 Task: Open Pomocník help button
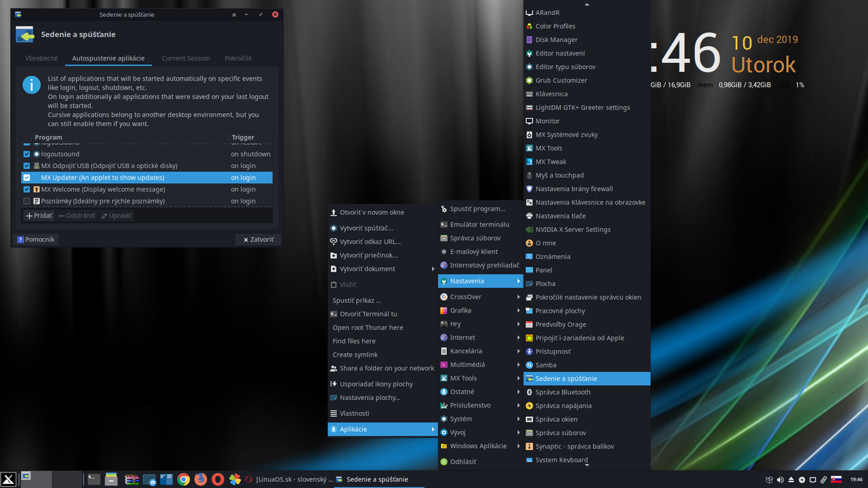pyautogui.click(x=36, y=239)
